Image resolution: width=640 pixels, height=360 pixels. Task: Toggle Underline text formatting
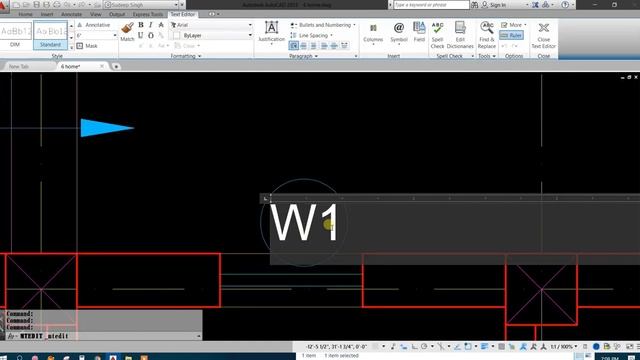click(x=141, y=36)
